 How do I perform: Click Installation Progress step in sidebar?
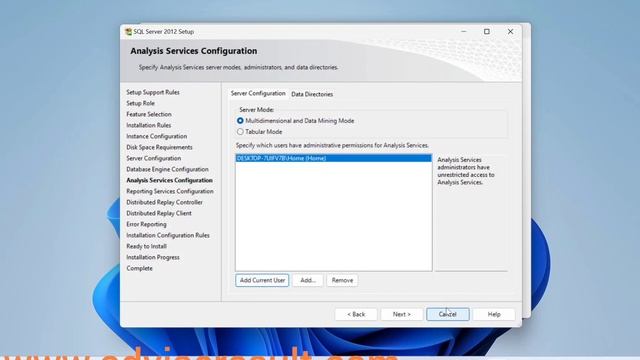point(153,258)
